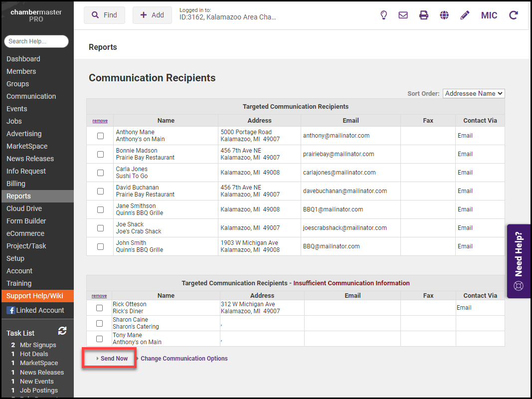Click the lightbulb icon in top toolbar
This screenshot has width=532, height=399.
(x=383, y=15)
